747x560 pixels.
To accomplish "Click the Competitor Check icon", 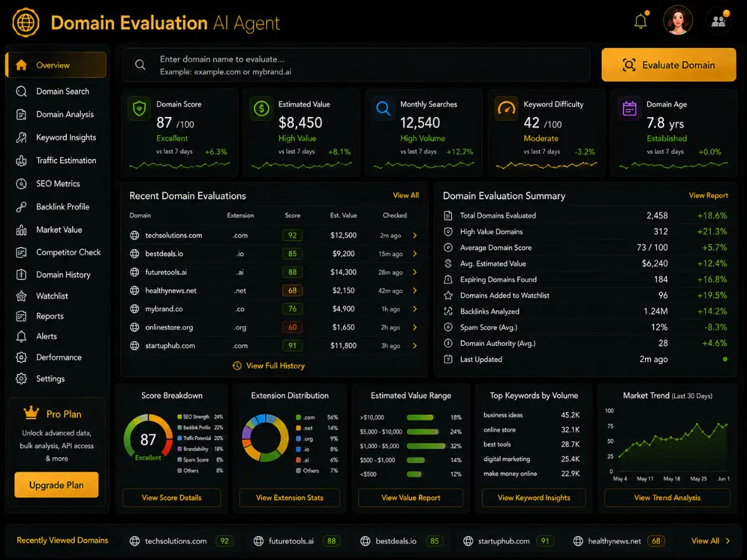I will pos(21,252).
